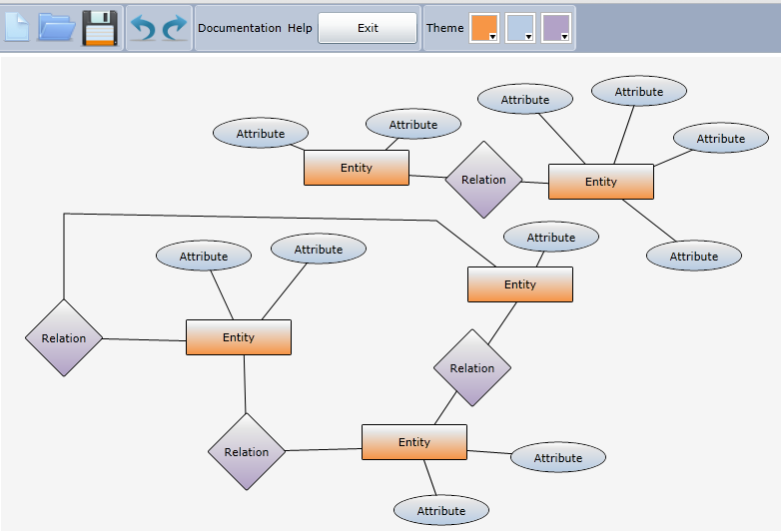Select the leftmost Attribute of the top-left Entity
The width and height of the screenshot is (781, 532).
[x=261, y=134]
